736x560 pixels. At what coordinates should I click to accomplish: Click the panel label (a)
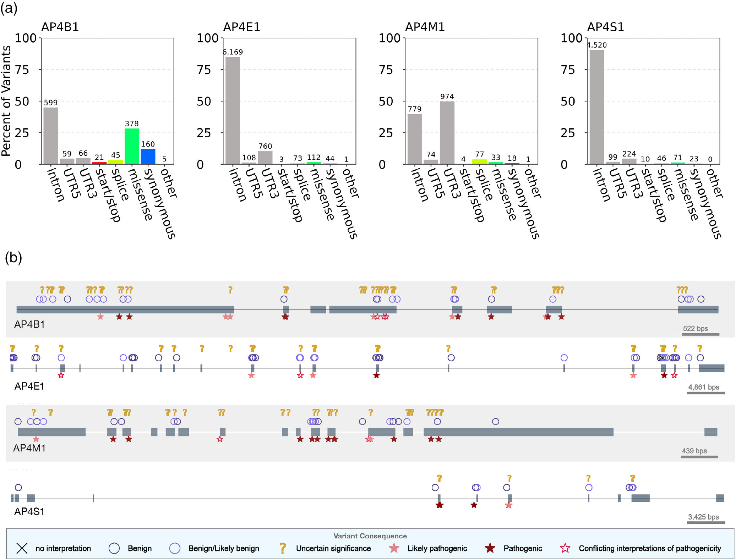point(9,8)
